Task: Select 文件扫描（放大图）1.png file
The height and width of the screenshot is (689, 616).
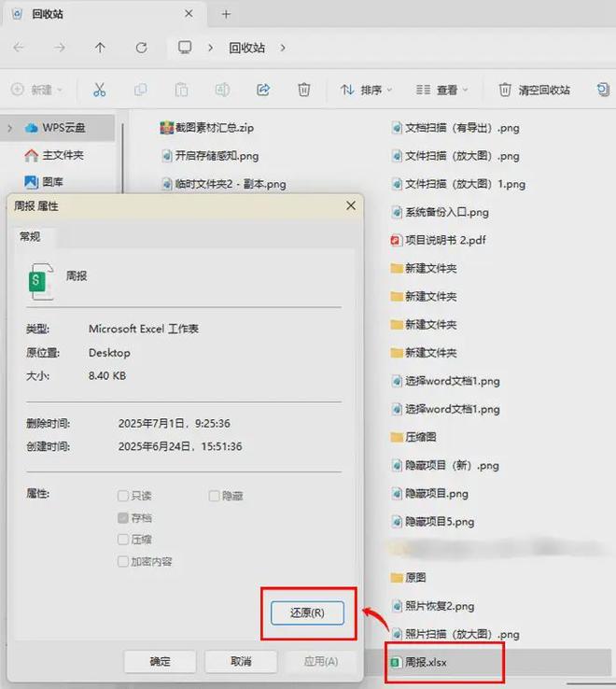Action: point(458,184)
